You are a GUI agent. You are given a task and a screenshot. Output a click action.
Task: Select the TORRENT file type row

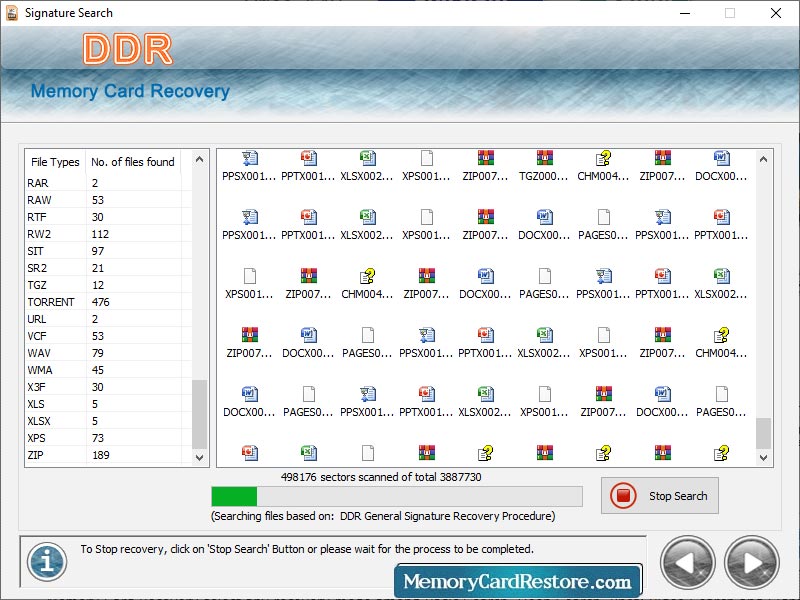tap(108, 302)
